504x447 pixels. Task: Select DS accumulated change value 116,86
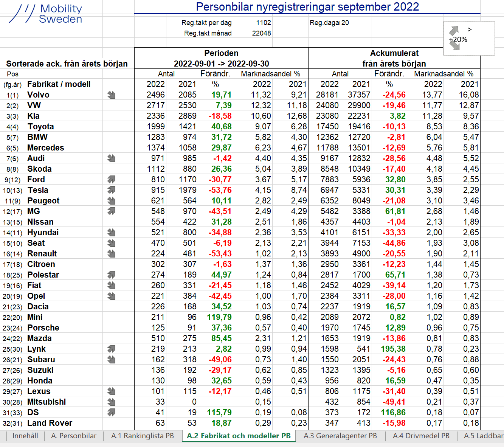(x=393, y=413)
